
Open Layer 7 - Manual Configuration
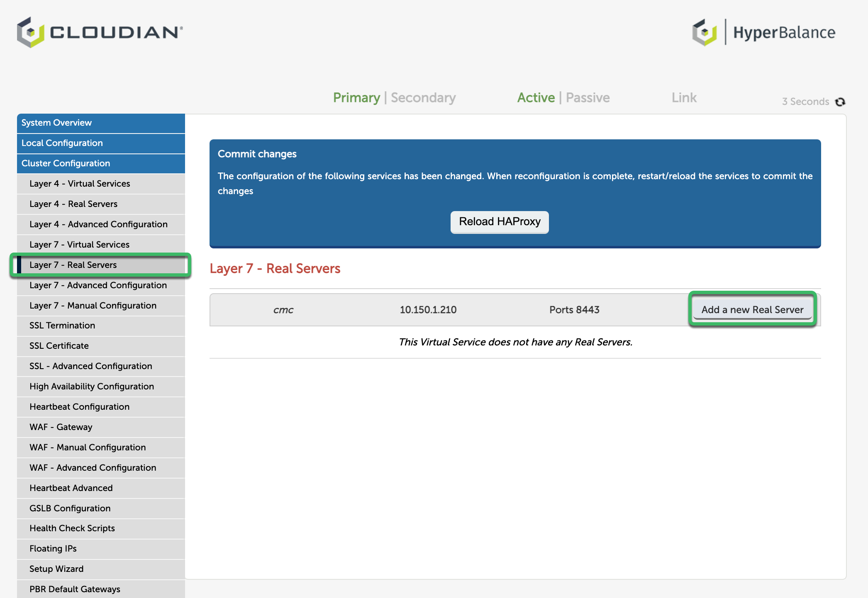point(101,306)
